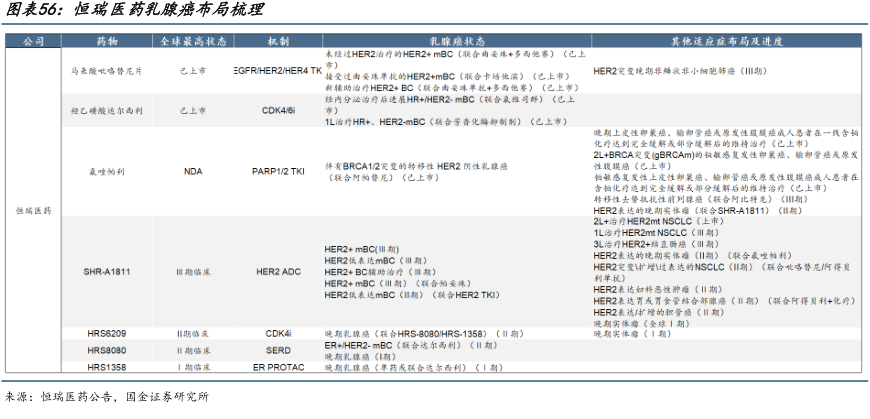
Task: Select the HRS6209 drug cell
Action: tap(107, 334)
